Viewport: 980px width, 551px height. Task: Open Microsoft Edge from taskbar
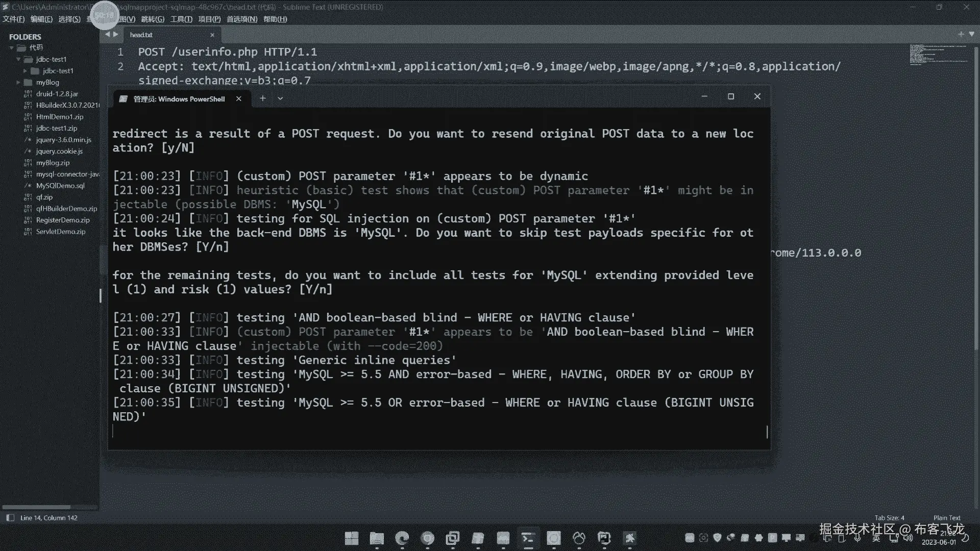point(402,538)
